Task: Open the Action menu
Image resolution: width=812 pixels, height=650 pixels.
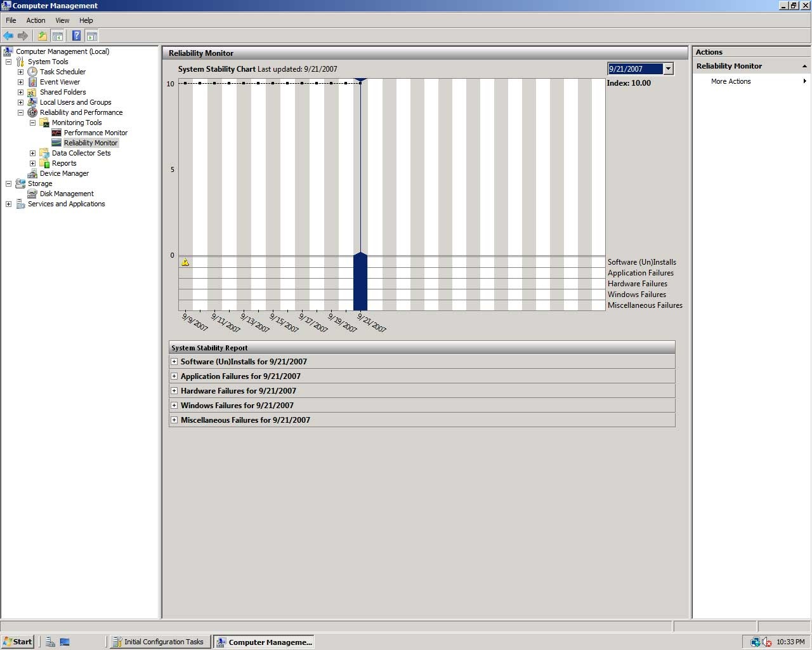Action: pos(36,20)
